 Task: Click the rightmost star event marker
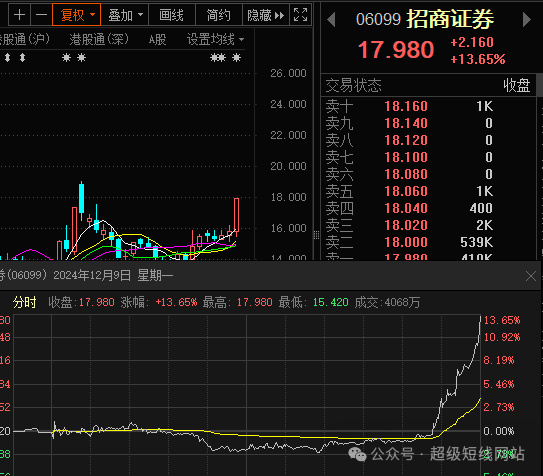point(237,57)
